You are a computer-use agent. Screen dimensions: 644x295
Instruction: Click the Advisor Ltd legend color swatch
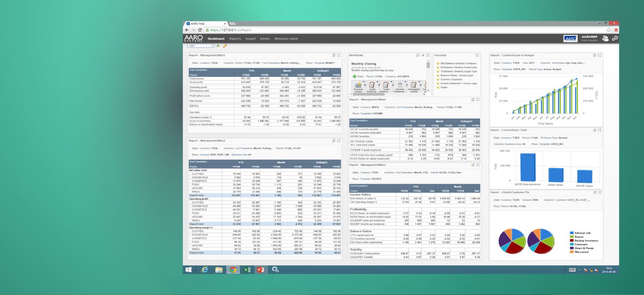pos(572,233)
